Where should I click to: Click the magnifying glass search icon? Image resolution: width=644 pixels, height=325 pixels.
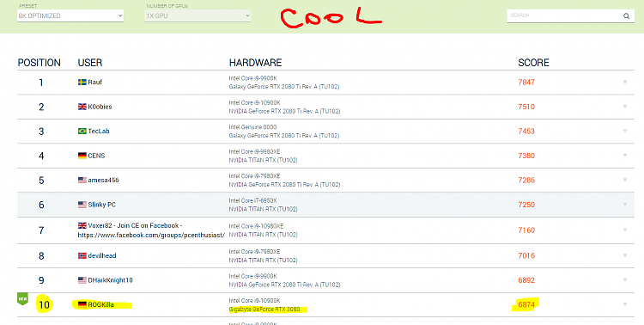click(x=626, y=16)
